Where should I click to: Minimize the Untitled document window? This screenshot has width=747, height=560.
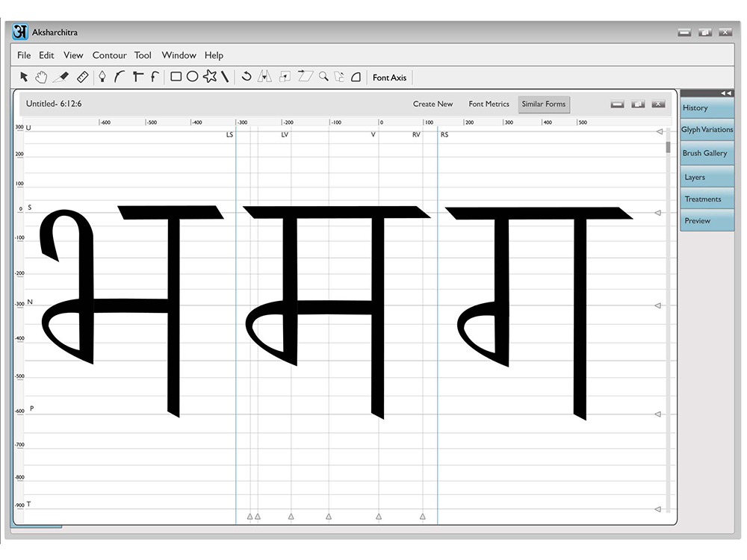(618, 104)
